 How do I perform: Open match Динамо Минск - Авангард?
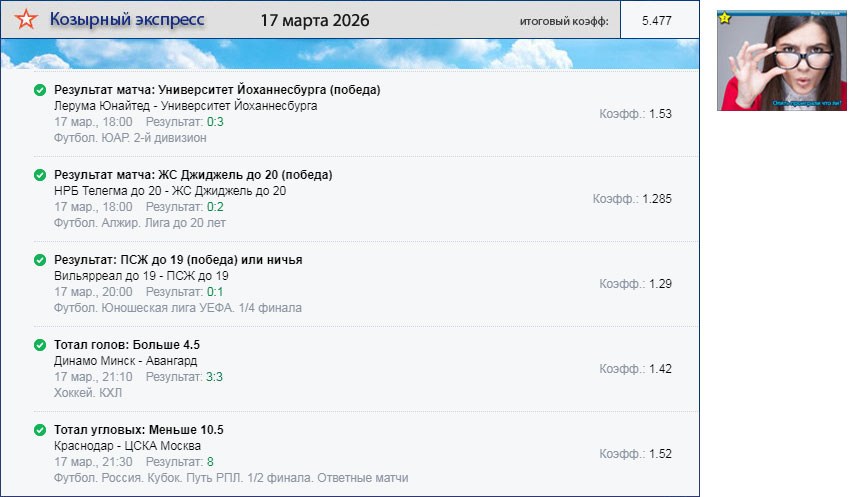coord(126,361)
